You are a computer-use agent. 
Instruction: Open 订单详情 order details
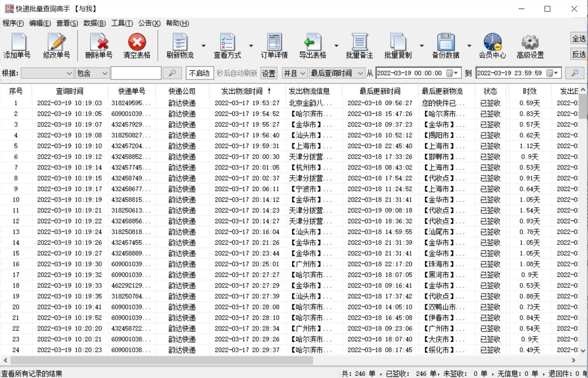click(x=274, y=45)
